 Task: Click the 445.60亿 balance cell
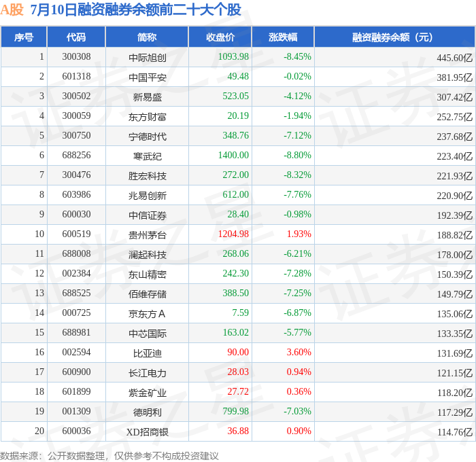coord(454,57)
